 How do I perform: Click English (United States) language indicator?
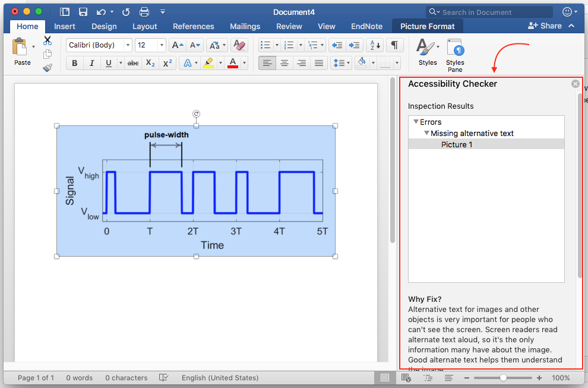click(220, 378)
